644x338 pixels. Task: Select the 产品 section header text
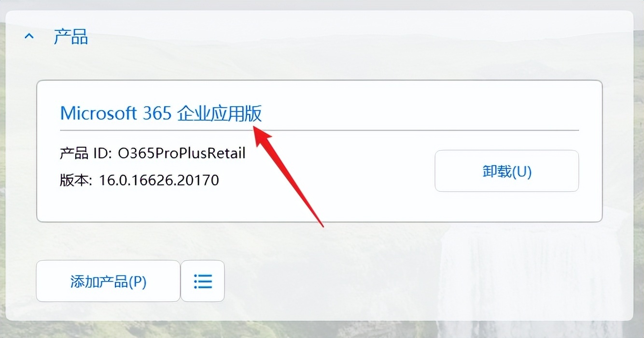[70, 37]
